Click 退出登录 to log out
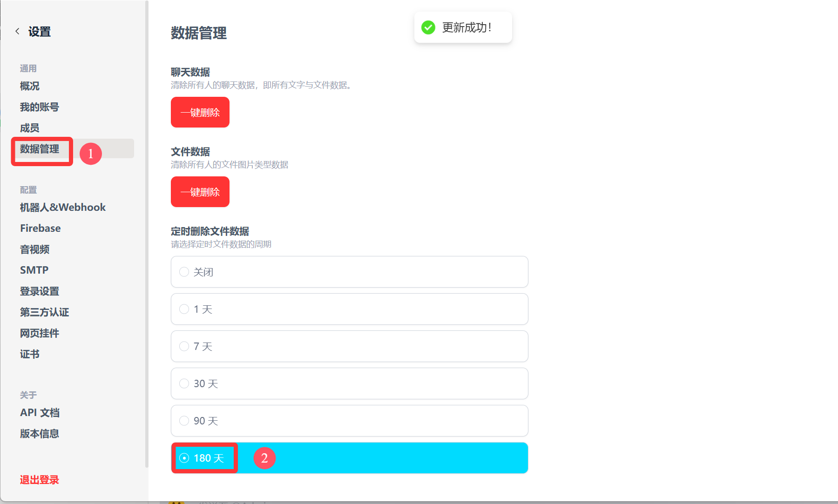Image resolution: width=838 pixels, height=504 pixels. tap(40, 480)
